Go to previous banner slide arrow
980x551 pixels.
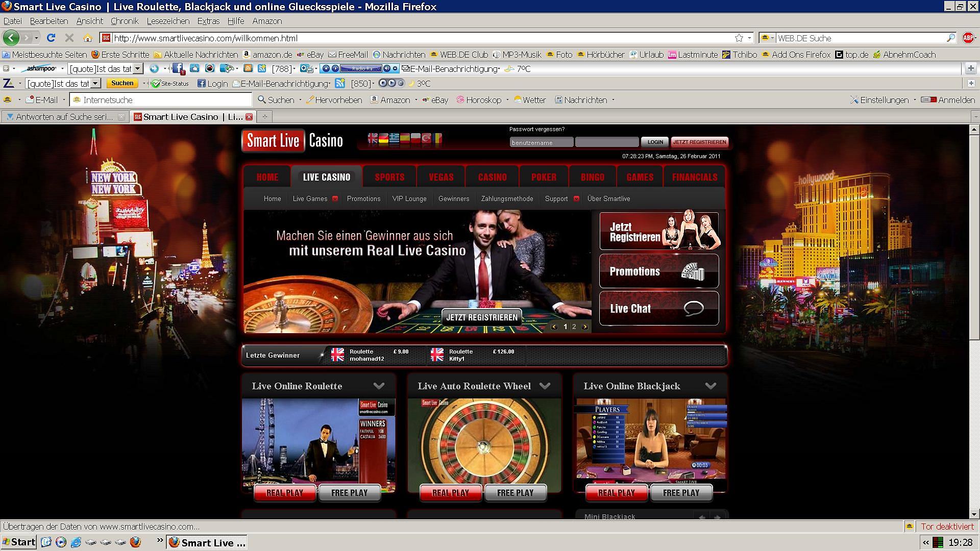[554, 327]
